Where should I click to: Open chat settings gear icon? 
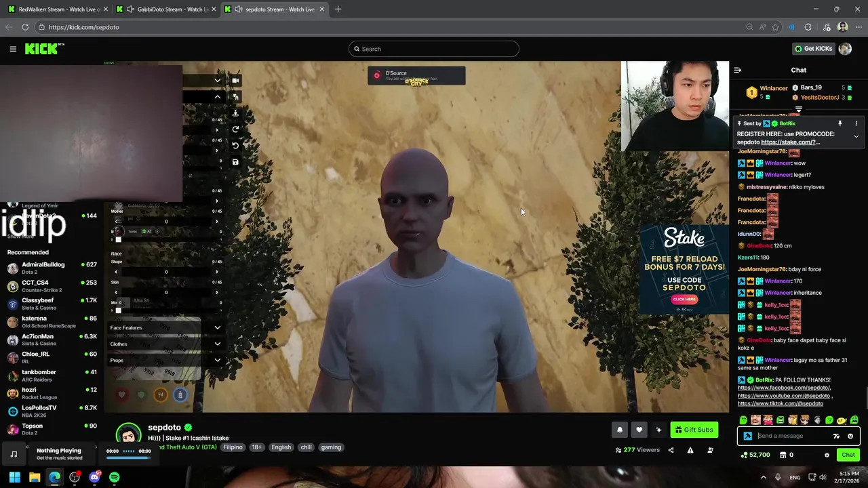click(827, 455)
